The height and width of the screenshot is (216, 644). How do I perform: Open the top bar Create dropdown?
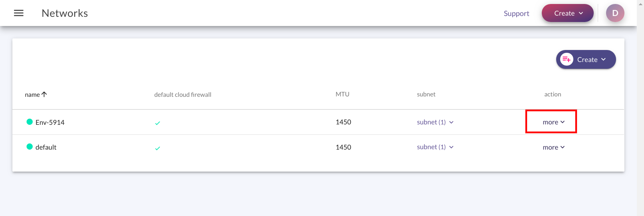click(567, 13)
